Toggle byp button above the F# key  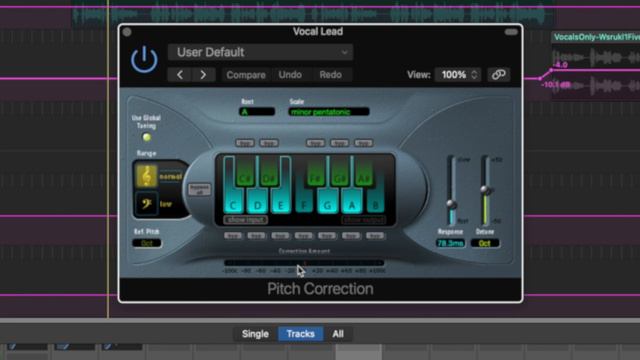[x=315, y=143]
